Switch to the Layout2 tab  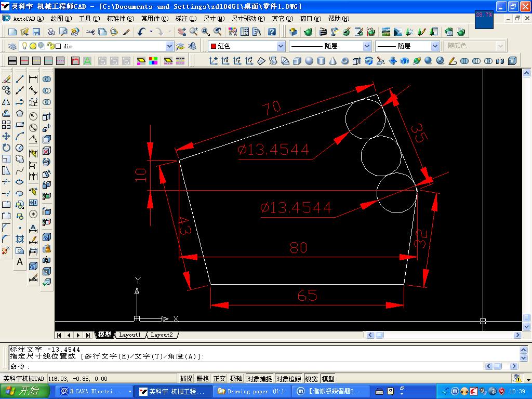[x=162, y=335]
